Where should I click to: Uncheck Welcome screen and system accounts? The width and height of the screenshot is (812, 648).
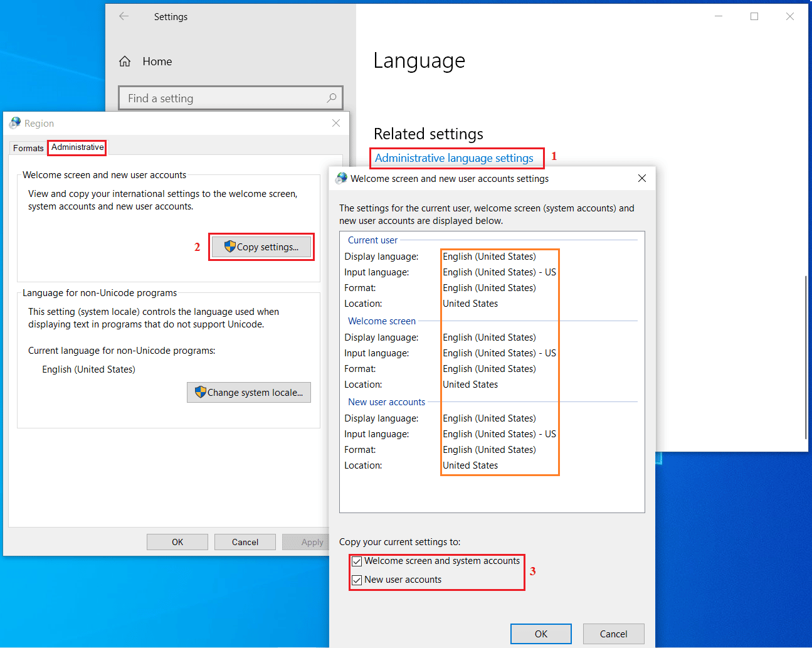[357, 561]
